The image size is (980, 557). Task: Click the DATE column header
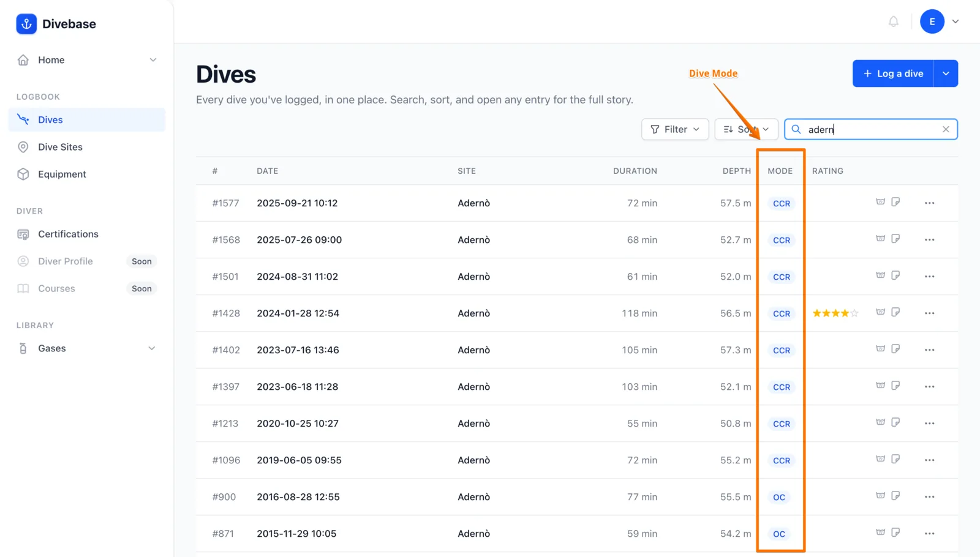pos(268,171)
